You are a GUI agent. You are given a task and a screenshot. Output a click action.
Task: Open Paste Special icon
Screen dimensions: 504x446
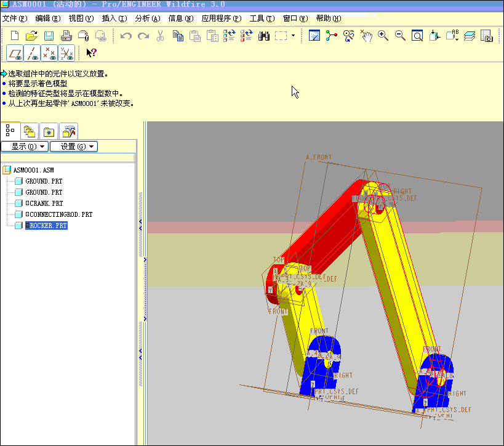click(212, 36)
